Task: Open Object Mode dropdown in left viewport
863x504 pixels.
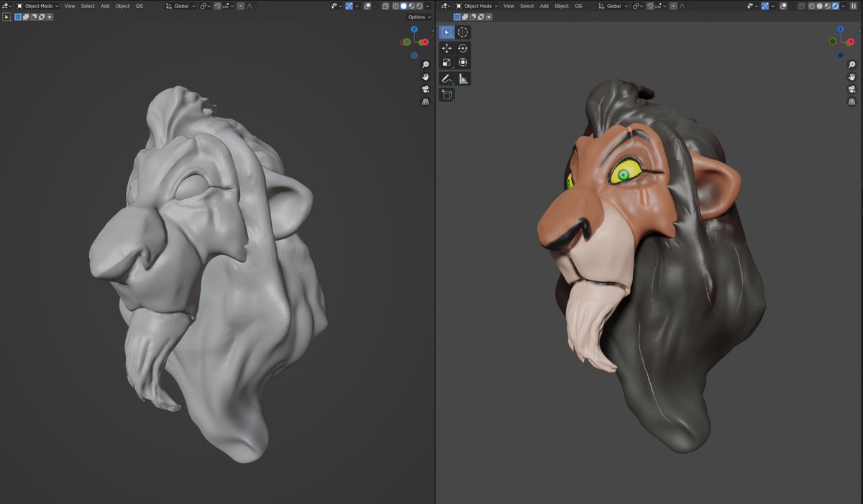Action: pyautogui.click(x=37, y=6)
